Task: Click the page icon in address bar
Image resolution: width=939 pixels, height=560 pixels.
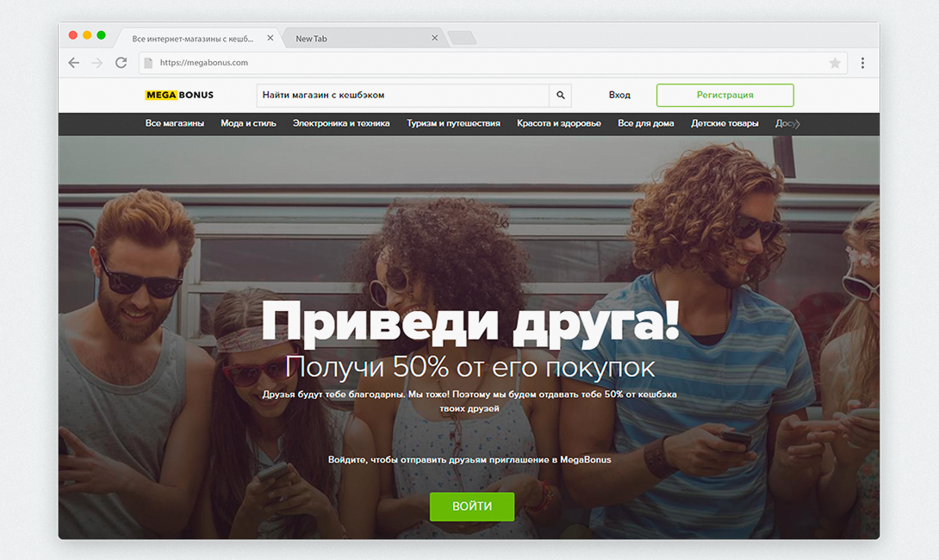Action: pos(148,63)
